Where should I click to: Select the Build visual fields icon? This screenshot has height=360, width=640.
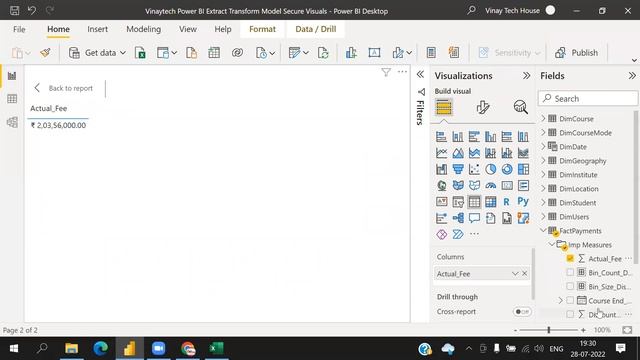(x=444, y=107)
